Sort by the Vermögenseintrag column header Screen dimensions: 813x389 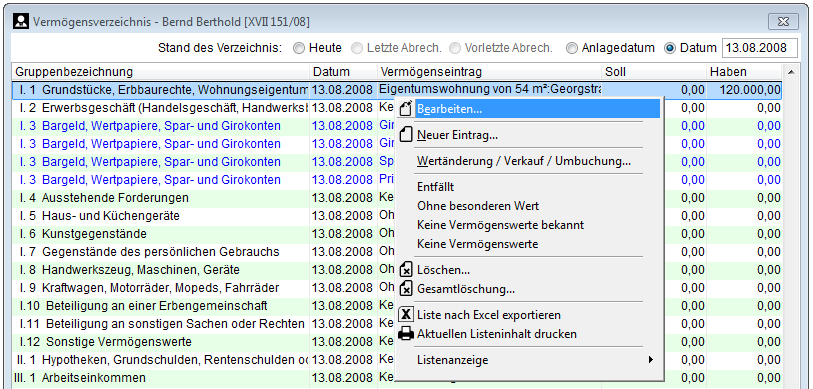coord(489,72)
